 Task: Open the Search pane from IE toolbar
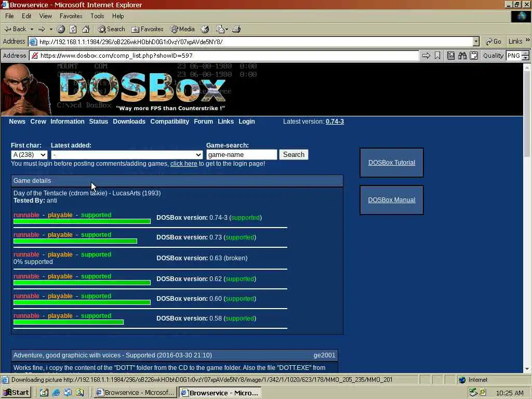tap(112, 29)
